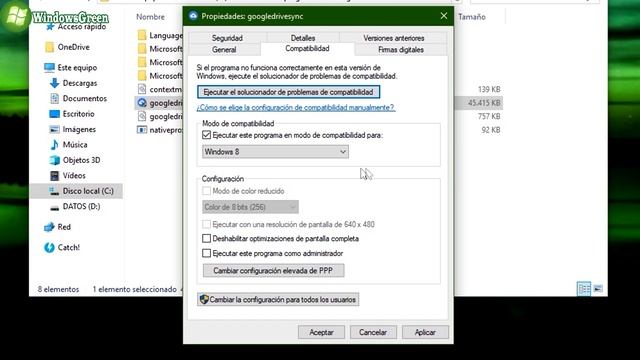Viewport: 640px width, 360px height.
Task: Click the nativepro file icon in list
Action: tap(142, 130)
